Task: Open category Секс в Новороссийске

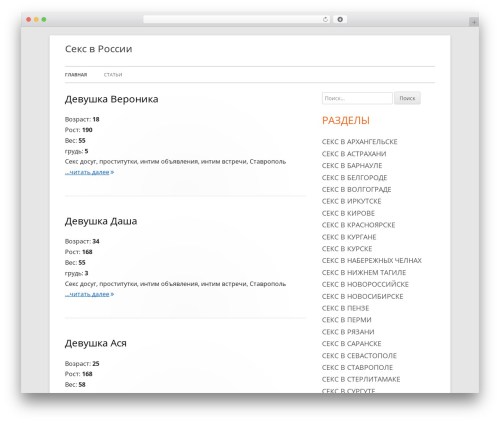Action: (365, 284)
